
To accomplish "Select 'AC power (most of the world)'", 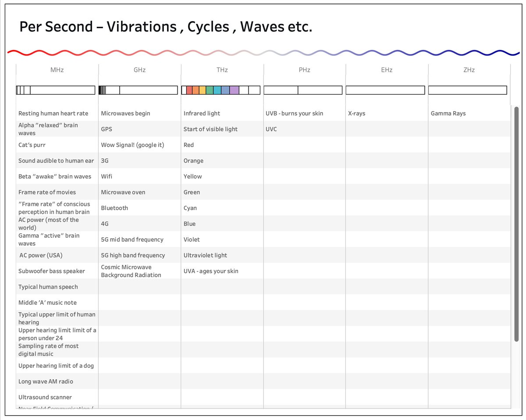I will point(49,224).
